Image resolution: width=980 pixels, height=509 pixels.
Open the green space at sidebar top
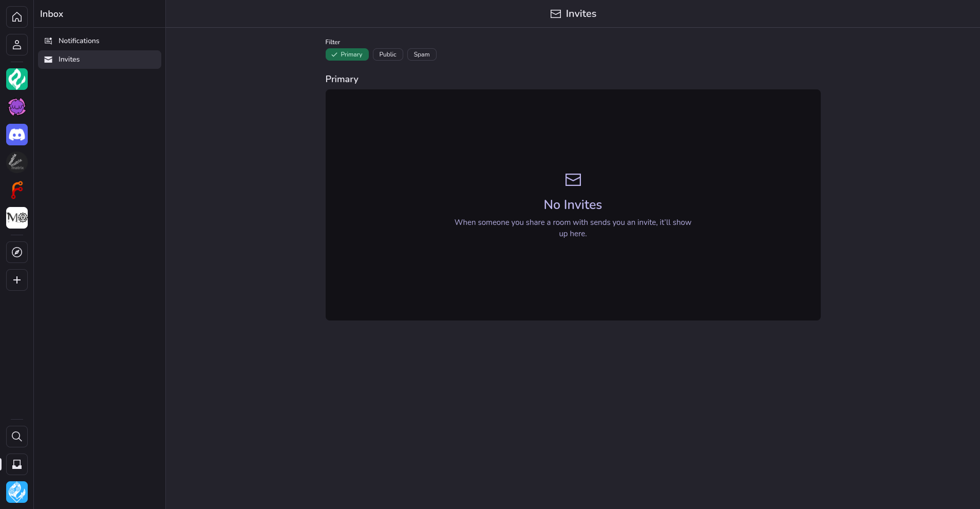pos(17,79)
